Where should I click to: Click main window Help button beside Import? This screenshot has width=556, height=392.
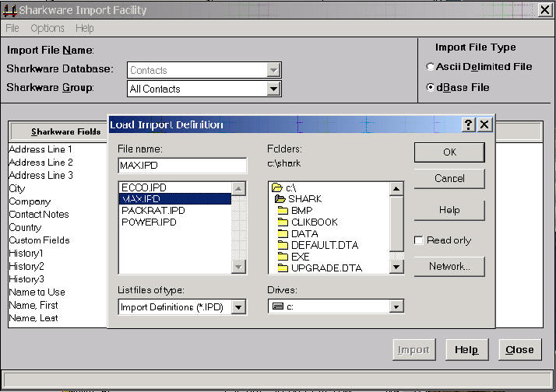click(466, 350)
